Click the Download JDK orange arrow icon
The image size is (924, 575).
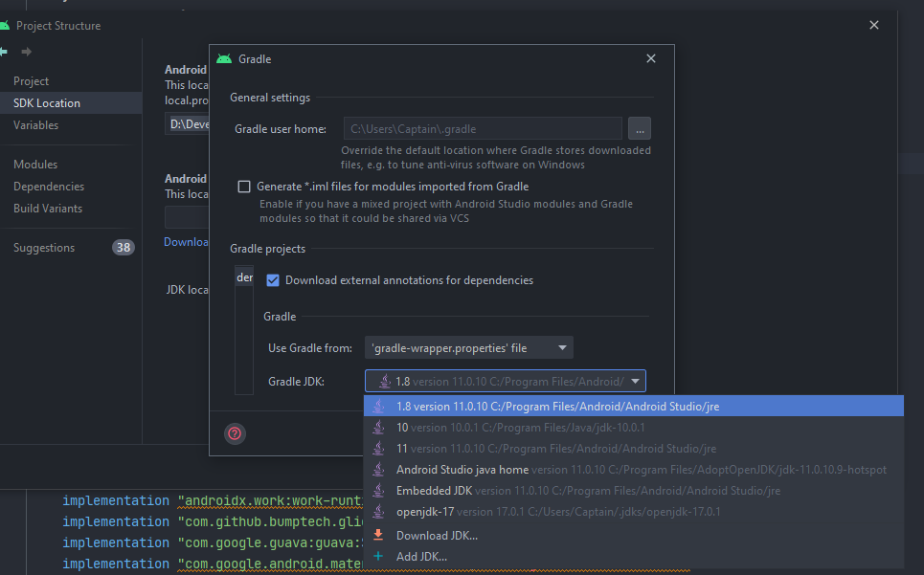[x=378, y=535]
